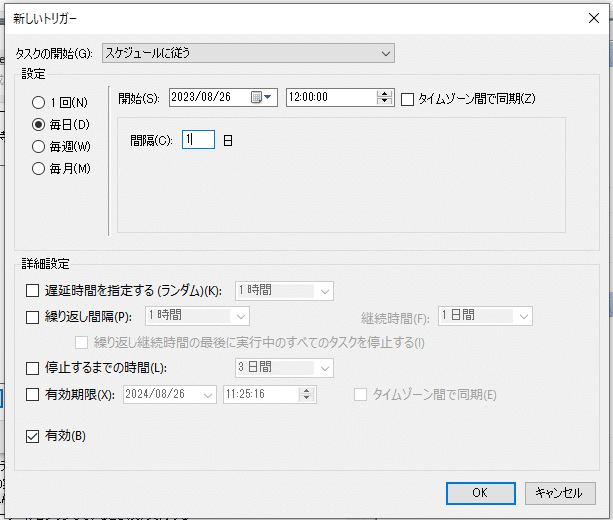Open the タスクの開始(G) dropdown
The image size is (613, 520).
248,53
